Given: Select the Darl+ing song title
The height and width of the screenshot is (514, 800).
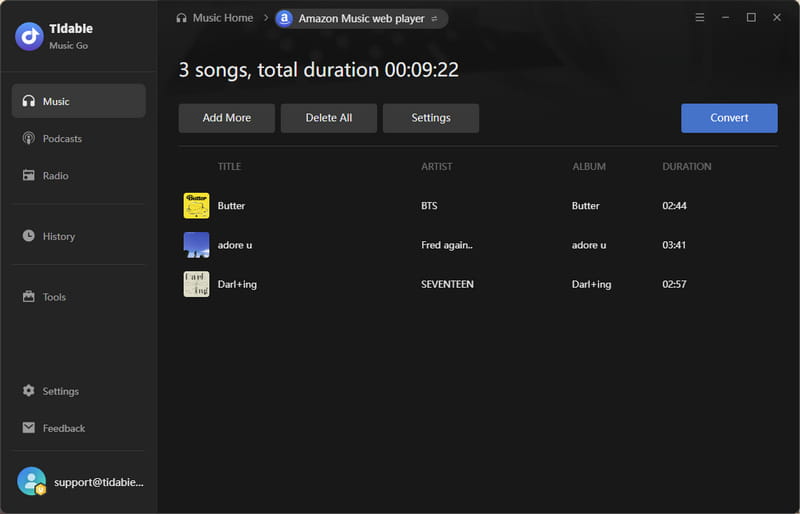Looking at the screenshot, I should click(237, 284).
